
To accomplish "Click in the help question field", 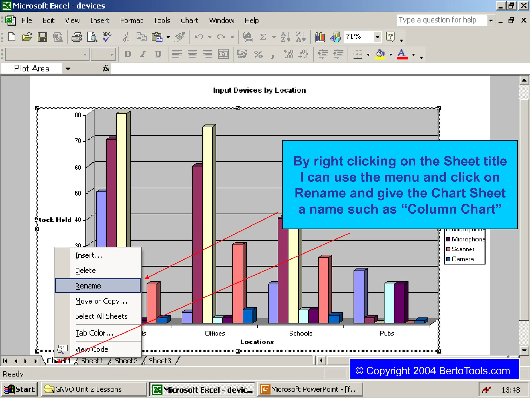I will point(442,20).
